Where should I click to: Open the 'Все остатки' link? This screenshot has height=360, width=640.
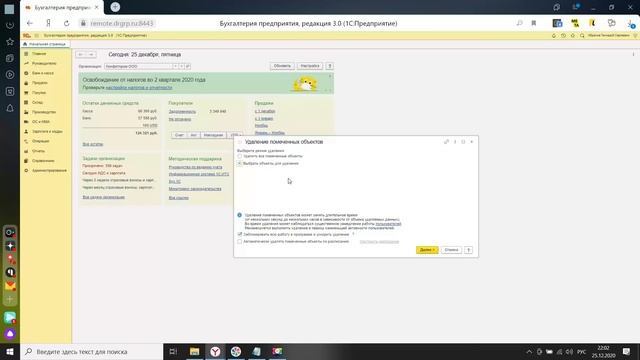coord(93,144)
